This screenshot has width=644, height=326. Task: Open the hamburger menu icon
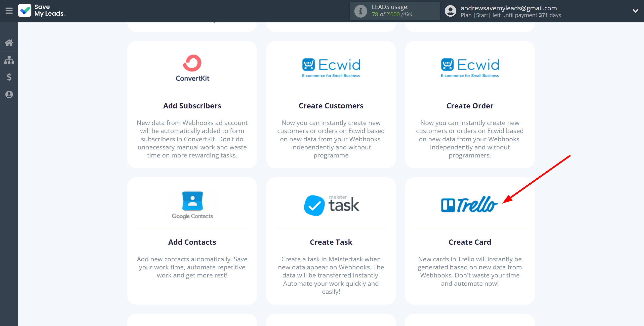9,11
